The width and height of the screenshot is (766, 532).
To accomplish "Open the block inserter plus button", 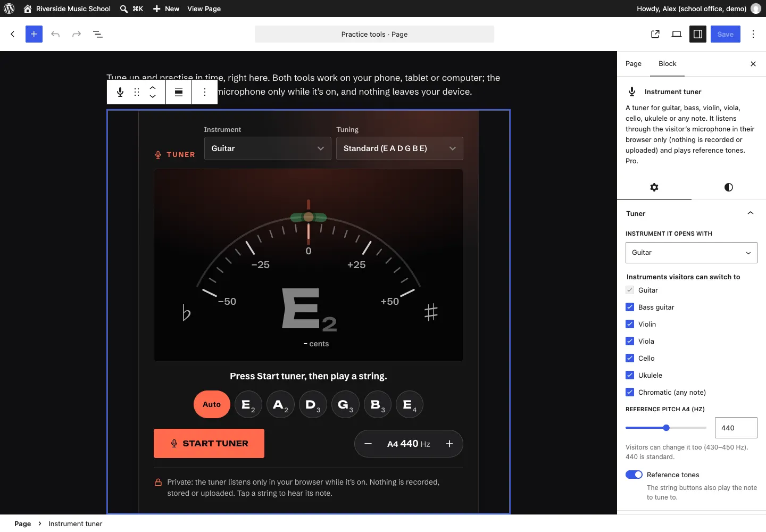I will tap(34, 34).
